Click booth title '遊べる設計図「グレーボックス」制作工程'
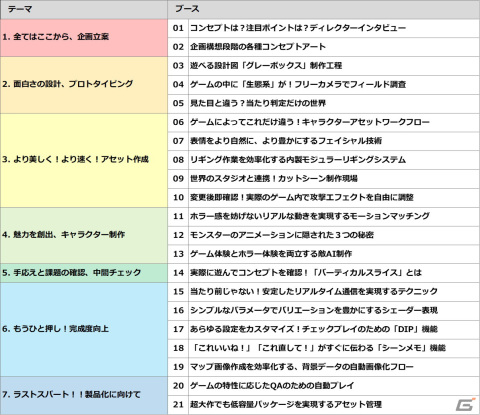Viewport: 480px width, 415px height. 266,66
